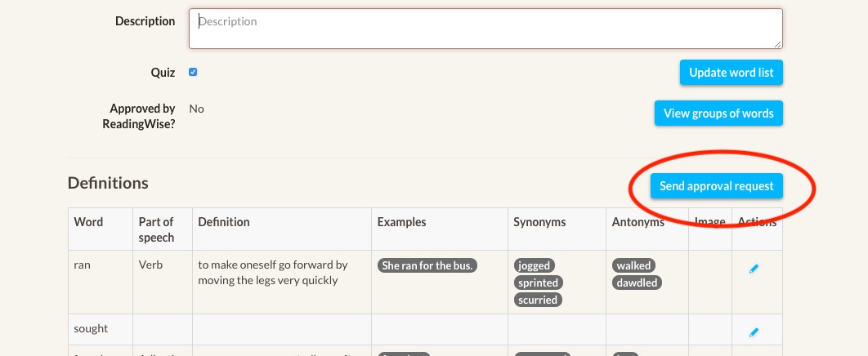This screenshot has width=868, height=356.
Task: Click the Quiz field label
Action: 163,73
